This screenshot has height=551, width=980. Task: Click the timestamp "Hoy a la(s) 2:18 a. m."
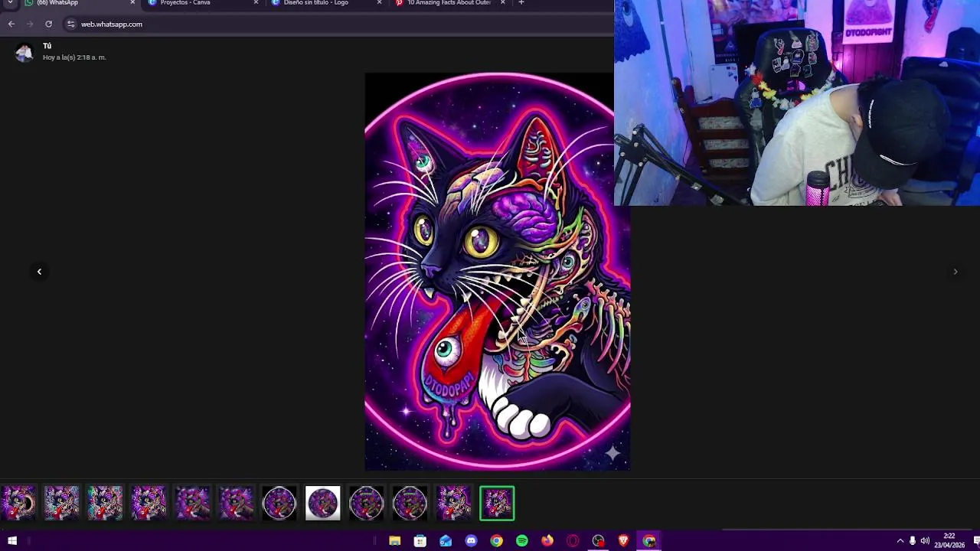click(x=74, y=57)
